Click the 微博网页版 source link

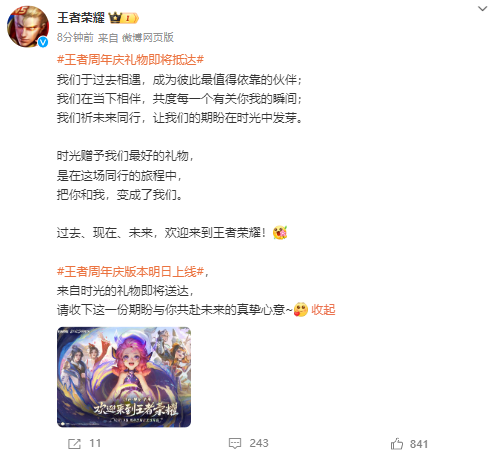(148, 37)
